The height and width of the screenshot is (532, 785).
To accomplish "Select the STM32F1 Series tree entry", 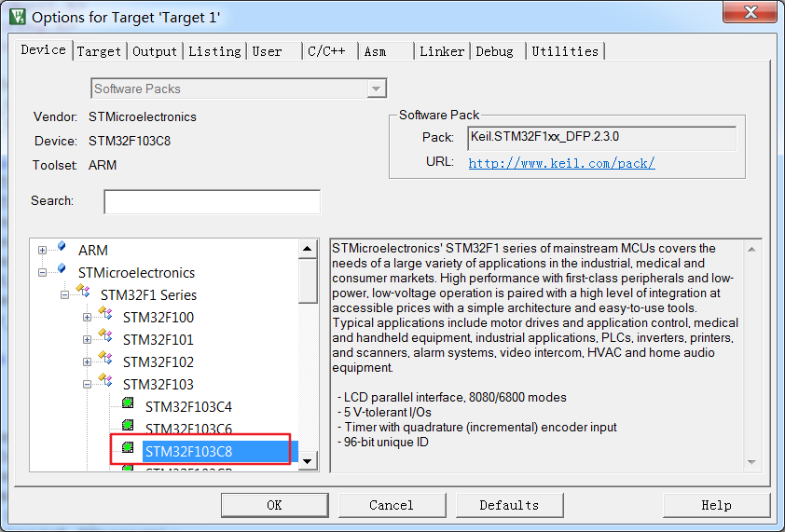I will (x=148, y=295).
